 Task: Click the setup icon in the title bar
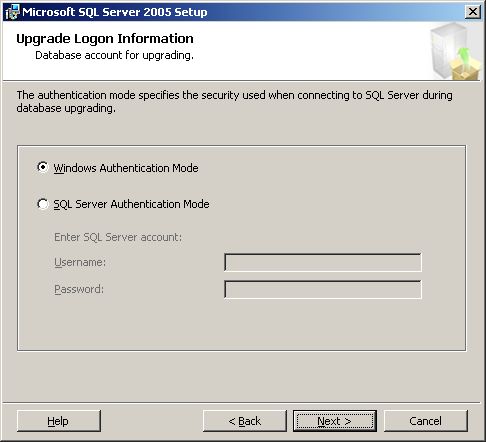tap(12, 12)
